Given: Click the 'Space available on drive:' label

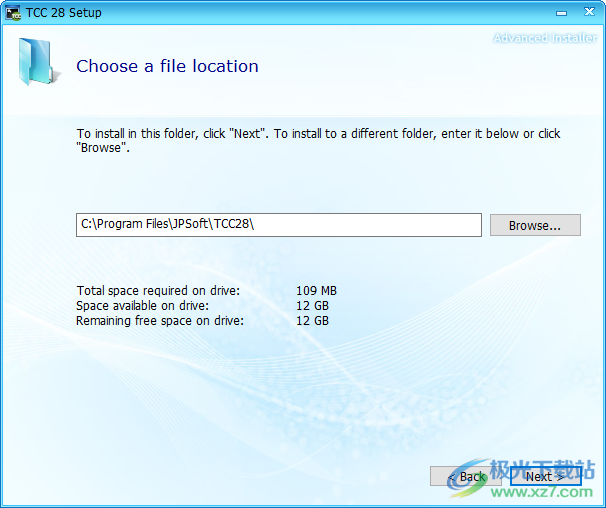Looking at the screenshot, I should coord(143,306).
